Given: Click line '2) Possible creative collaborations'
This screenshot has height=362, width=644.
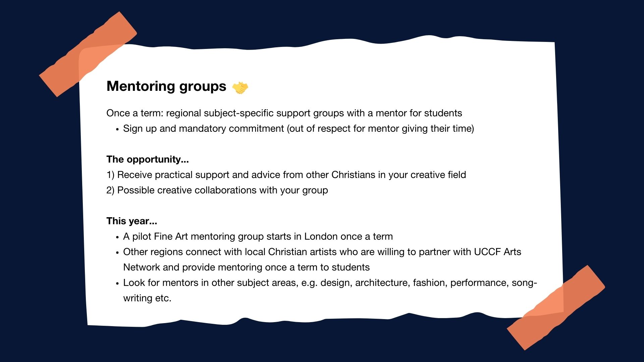Looking at the screenshot, I should [217, 190].
